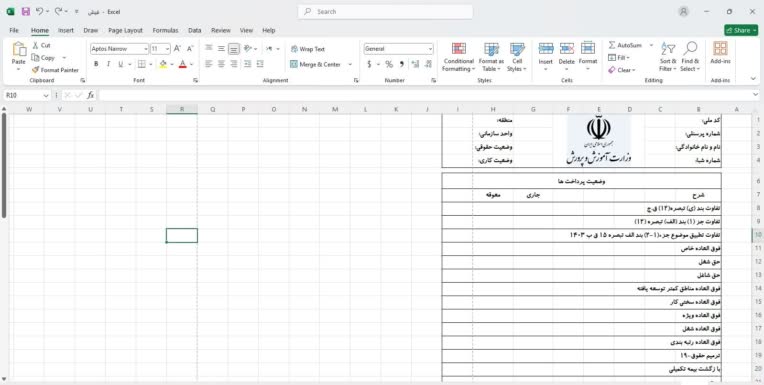Open Conditional Formatting menu
This screenshot has width=764, height=385.
(458, 57)
